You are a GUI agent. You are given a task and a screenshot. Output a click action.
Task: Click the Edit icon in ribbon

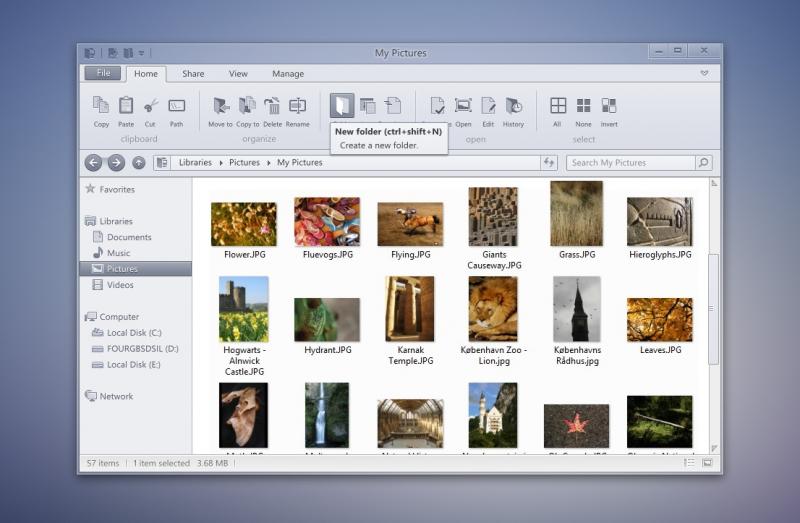tap(488, 106)
